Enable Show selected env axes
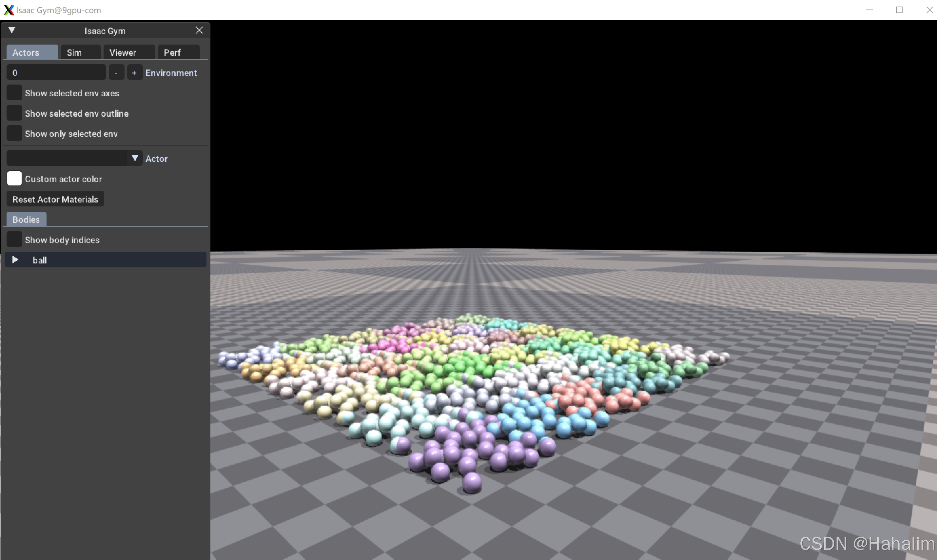 [14, 93]
